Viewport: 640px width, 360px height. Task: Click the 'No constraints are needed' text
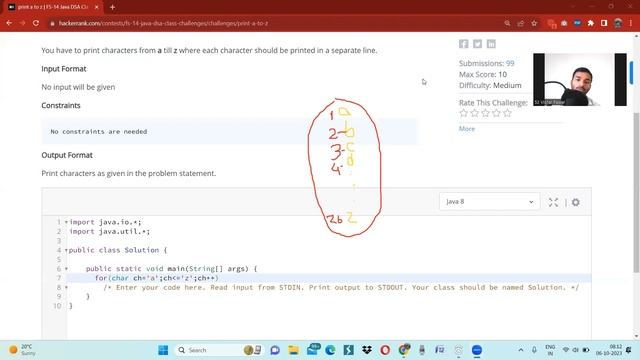[99, 131]
